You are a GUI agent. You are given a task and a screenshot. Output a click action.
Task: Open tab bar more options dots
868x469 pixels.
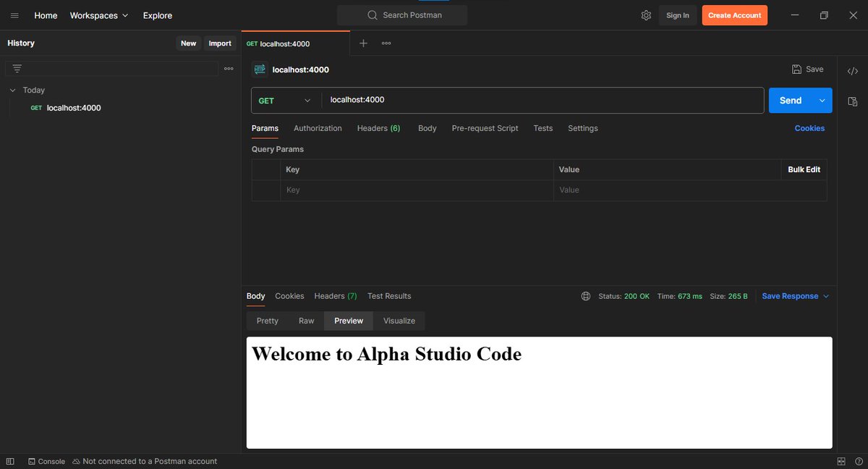pos(386,43)
